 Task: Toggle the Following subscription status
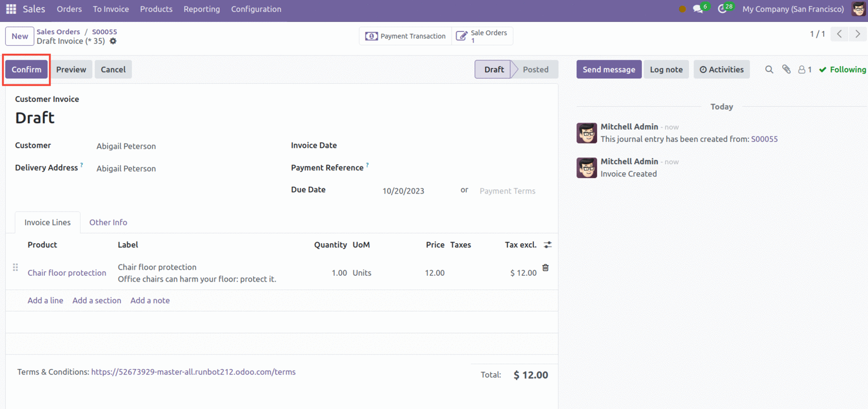tap(842, 69)
